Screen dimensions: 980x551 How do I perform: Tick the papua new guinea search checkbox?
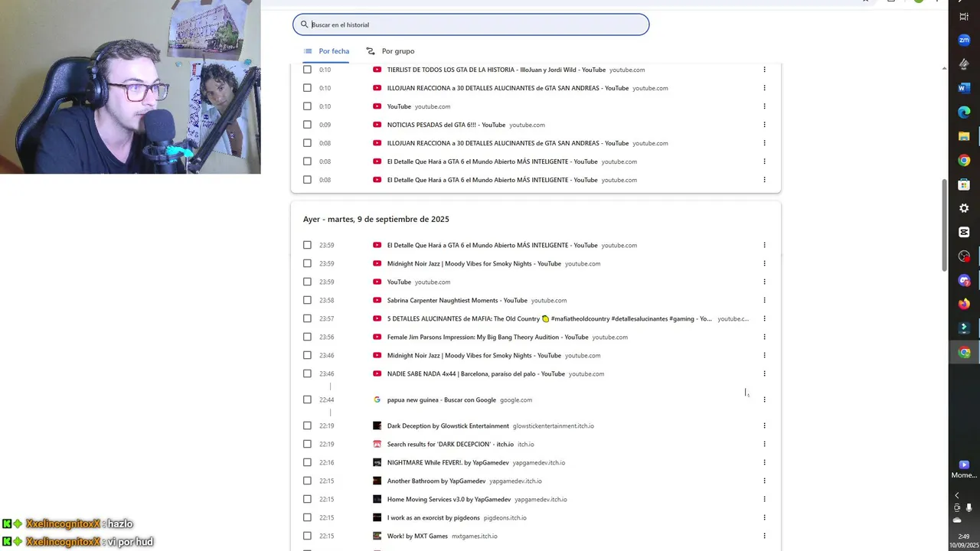coord(307,399)
